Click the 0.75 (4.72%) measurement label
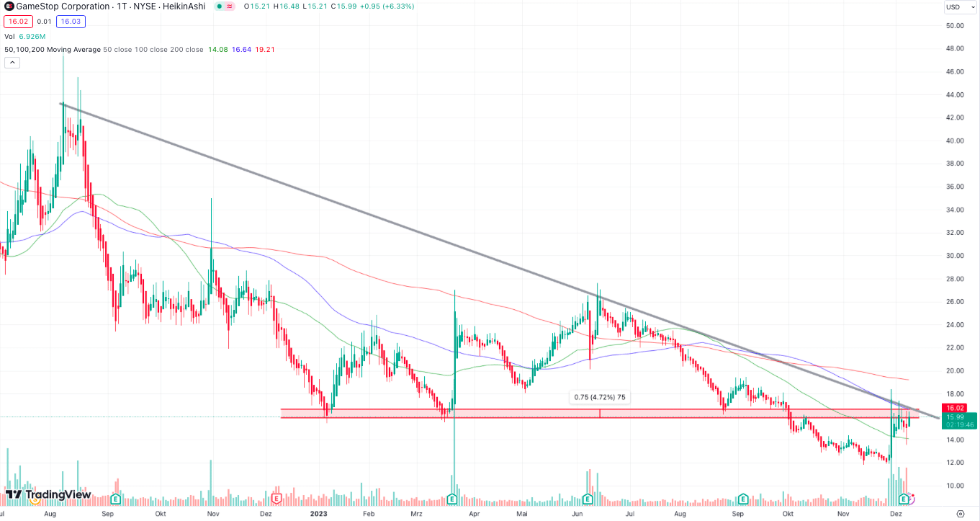 pyautogui.click(x=599, y=396)
